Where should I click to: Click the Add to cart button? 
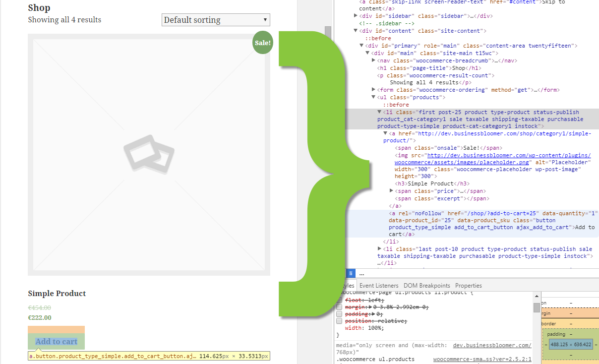[x=57, y=342]
